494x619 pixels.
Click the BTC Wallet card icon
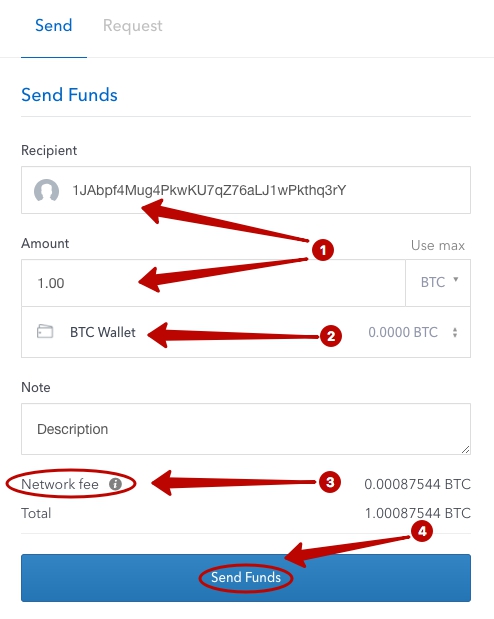pos(45,331)
